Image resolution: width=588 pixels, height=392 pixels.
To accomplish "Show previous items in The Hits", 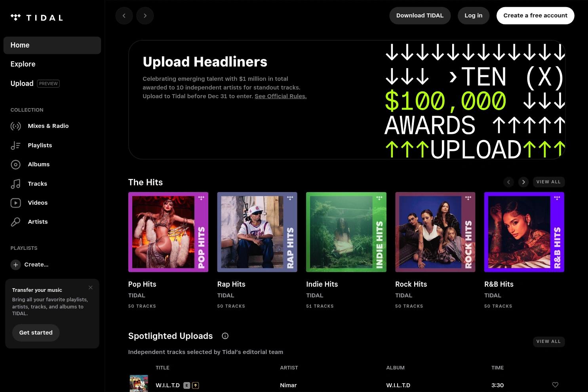I will [508, 182].
